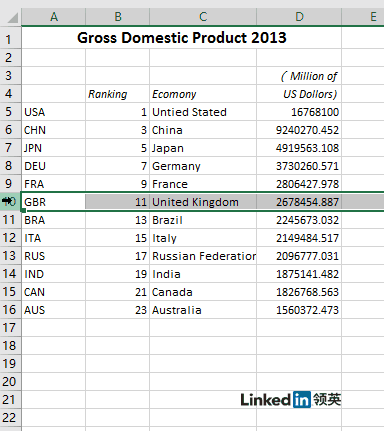This screenshot has width=384, height=431.
Task: Select row 10 header
Action: coord(11,202)
